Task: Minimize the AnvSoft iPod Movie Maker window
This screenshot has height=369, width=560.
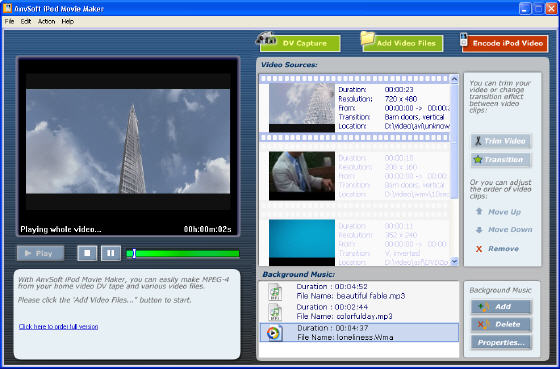Action: (x=525, y=9)
